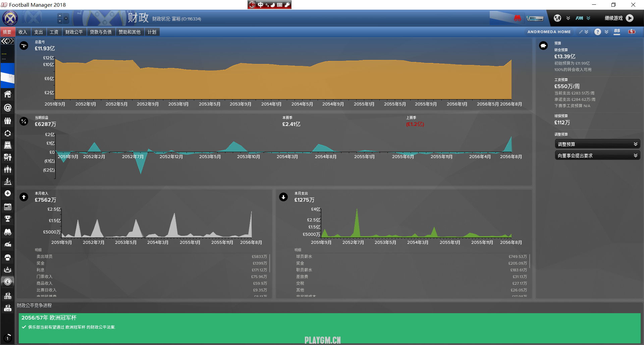Switch to the 收入 tab

pos(22,32)
